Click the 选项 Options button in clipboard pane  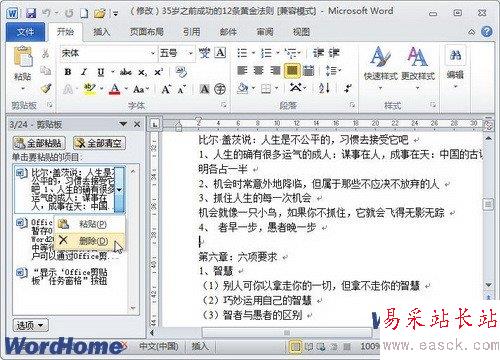click(x=30, y=325)
